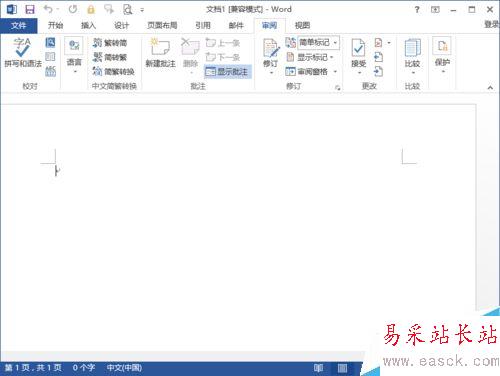The height and width of the screenshot is (376, 500).
Task: Convert text with 简转繁
Action: (110, 57)
